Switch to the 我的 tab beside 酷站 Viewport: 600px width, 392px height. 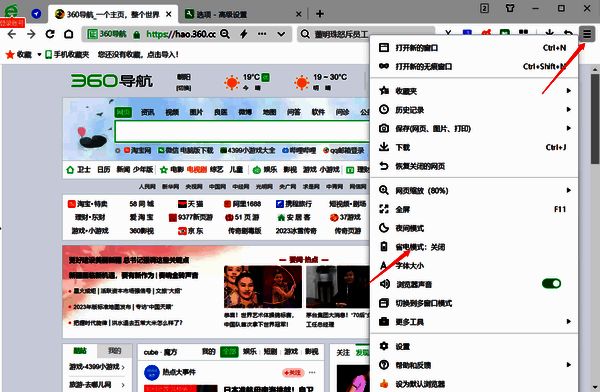pyautogui.click(x=114, y=351)
